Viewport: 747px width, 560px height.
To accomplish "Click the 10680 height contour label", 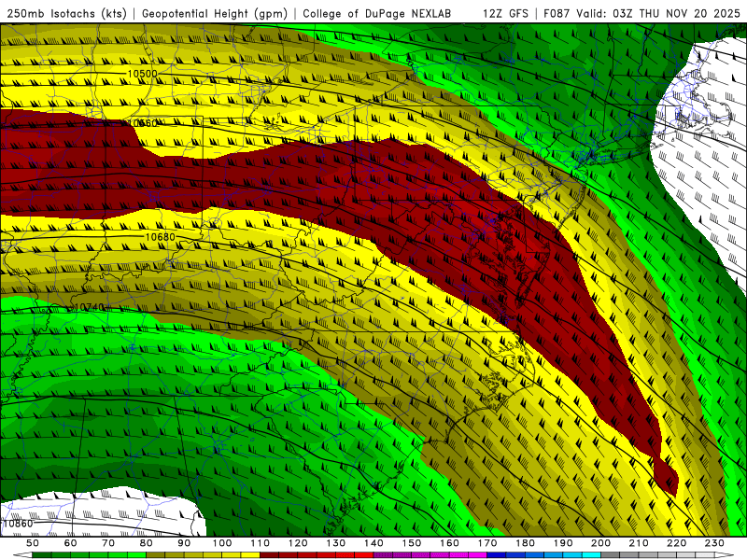I will point(160,237).
